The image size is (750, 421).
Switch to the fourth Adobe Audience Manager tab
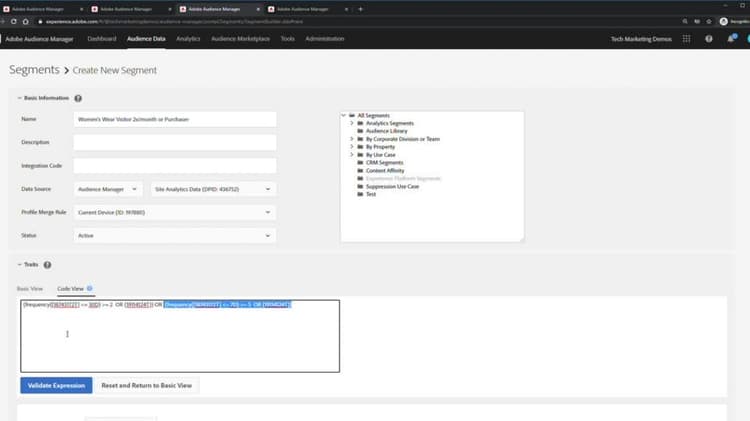point(308,9)
